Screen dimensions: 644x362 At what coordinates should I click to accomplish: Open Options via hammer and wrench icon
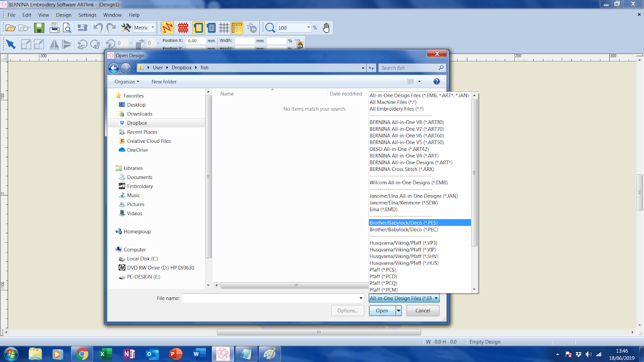pos(126,28)
